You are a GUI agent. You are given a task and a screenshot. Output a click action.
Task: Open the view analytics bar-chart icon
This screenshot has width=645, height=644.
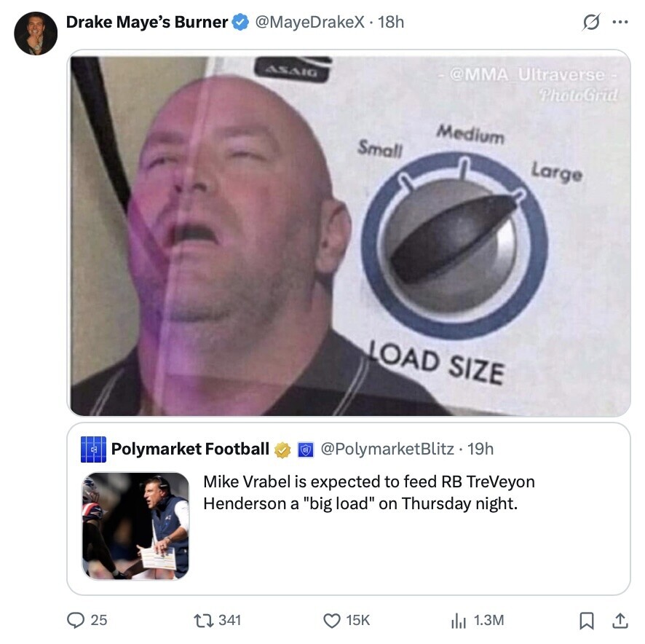pos(459,620)
